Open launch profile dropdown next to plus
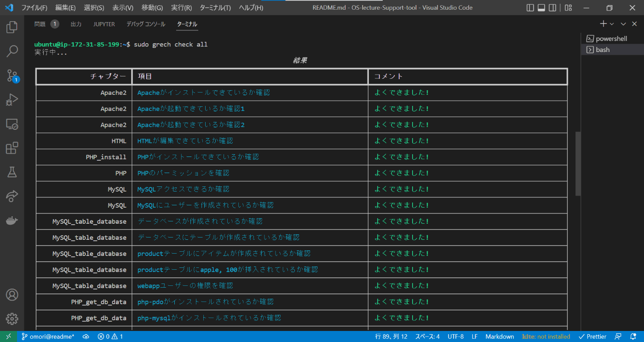The image size is (644, 342). pos(612,24)
